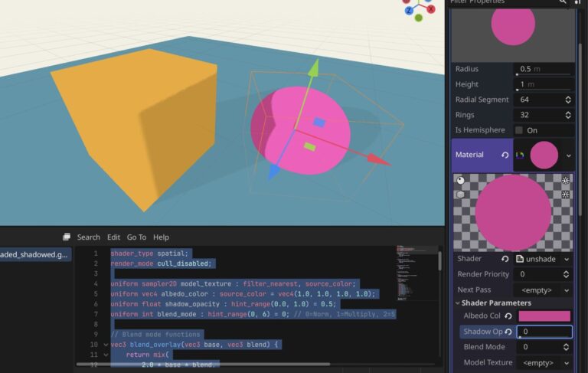Open the Search menu in shader editor
This screenshot has height=373, width=588.
pyautogui.click(x=88, y=237)
